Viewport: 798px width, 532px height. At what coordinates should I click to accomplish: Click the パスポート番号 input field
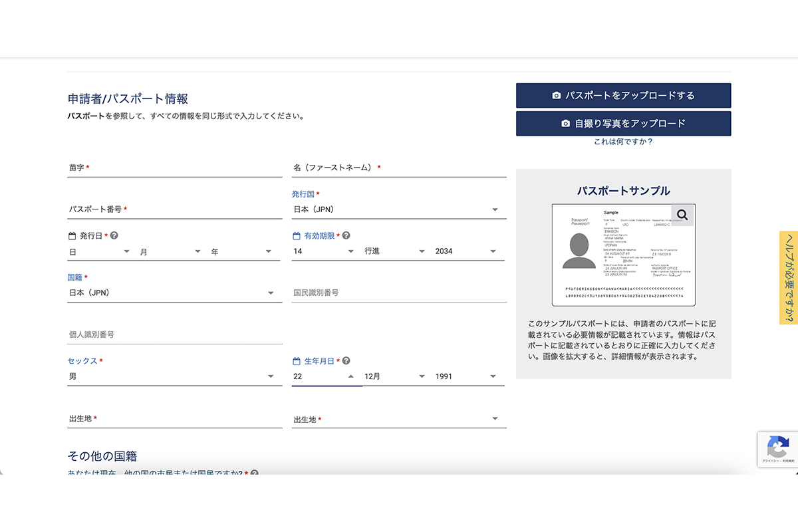[174, 209]
